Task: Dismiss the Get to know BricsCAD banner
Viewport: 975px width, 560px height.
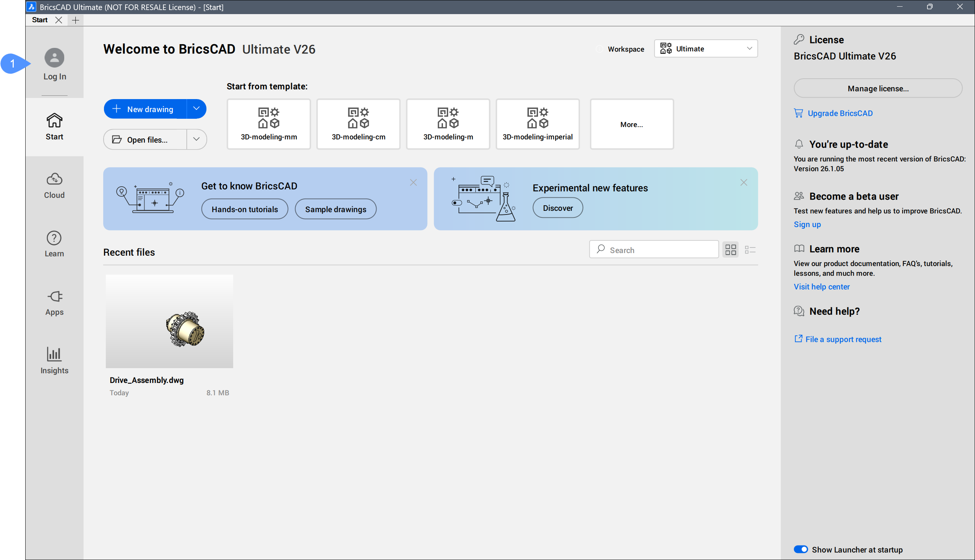Action: coord(413,182)
